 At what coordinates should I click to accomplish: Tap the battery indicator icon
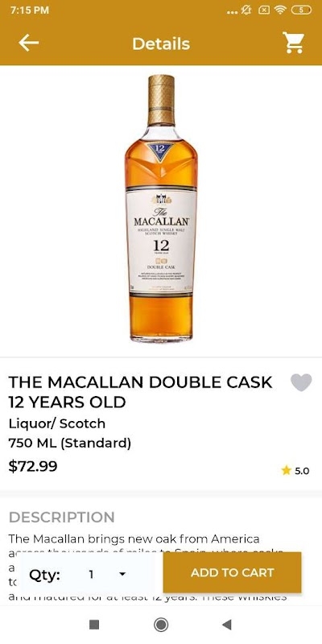[x=301, y=10]
